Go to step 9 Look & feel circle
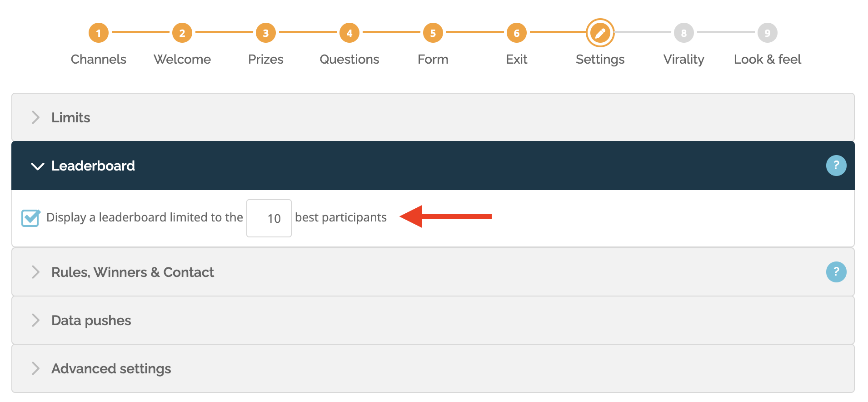Screen dimensions: 868x402 click(767, 33)
